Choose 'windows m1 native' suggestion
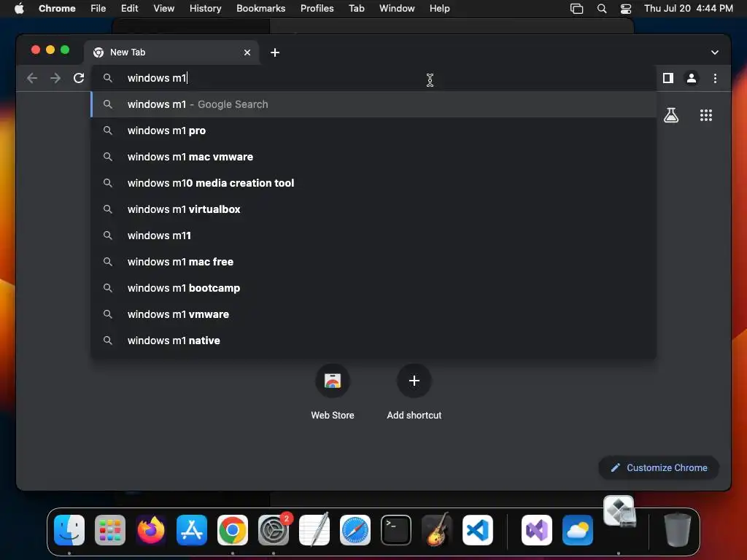This screenshot has height=560, width=747. (373, 341)
